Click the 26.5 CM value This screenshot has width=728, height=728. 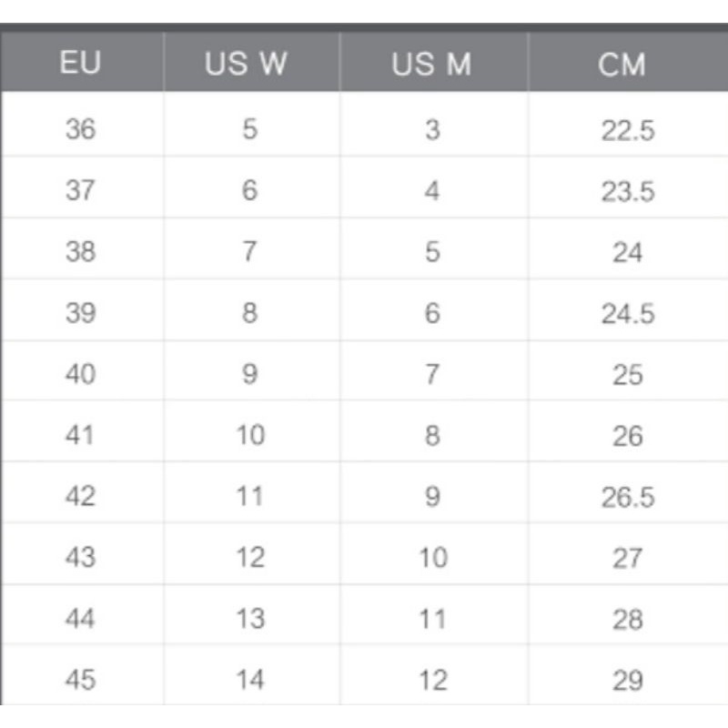(x=628, y=497)
